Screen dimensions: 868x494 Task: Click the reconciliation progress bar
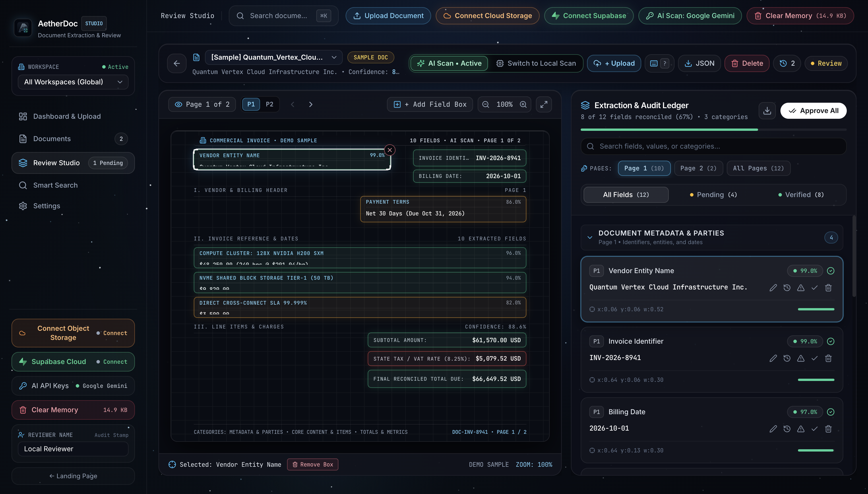pos(713,130)
